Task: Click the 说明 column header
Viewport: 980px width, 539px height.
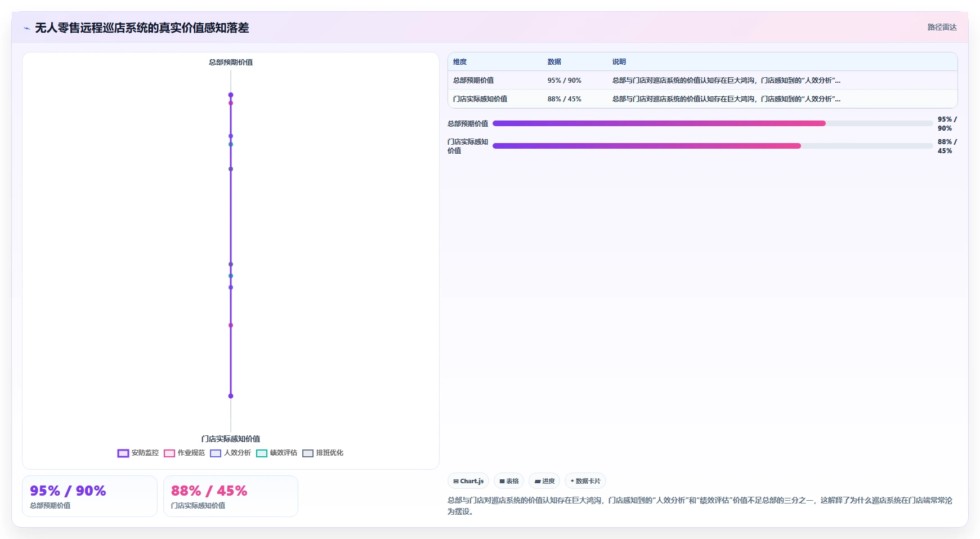Action: pyautogui.click(x=619, y=62)
